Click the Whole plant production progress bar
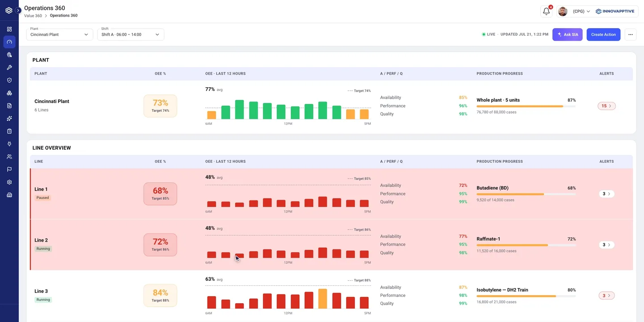The width and height of the screenshot is (644, 322). point(526,106)
